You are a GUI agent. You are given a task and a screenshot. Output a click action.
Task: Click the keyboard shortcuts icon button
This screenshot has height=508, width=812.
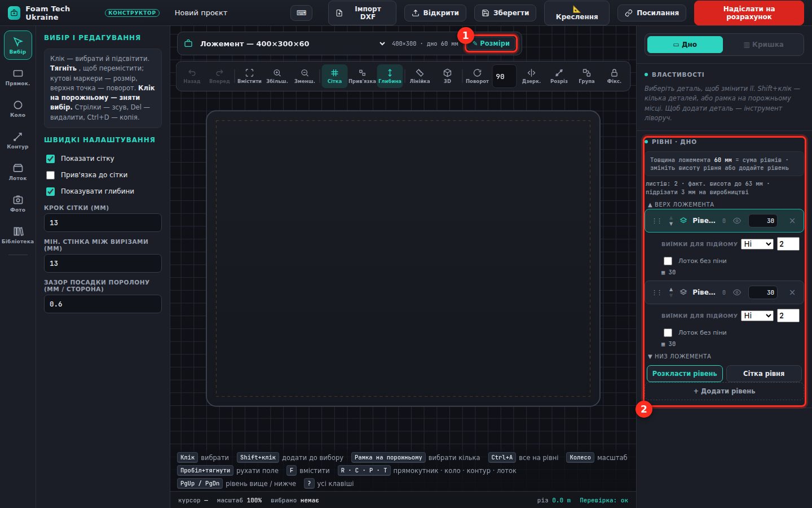(301, 13)
